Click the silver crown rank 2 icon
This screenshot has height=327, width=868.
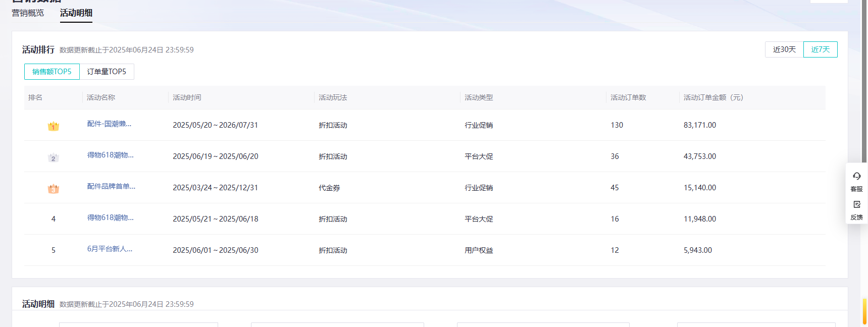coord(54,157)
